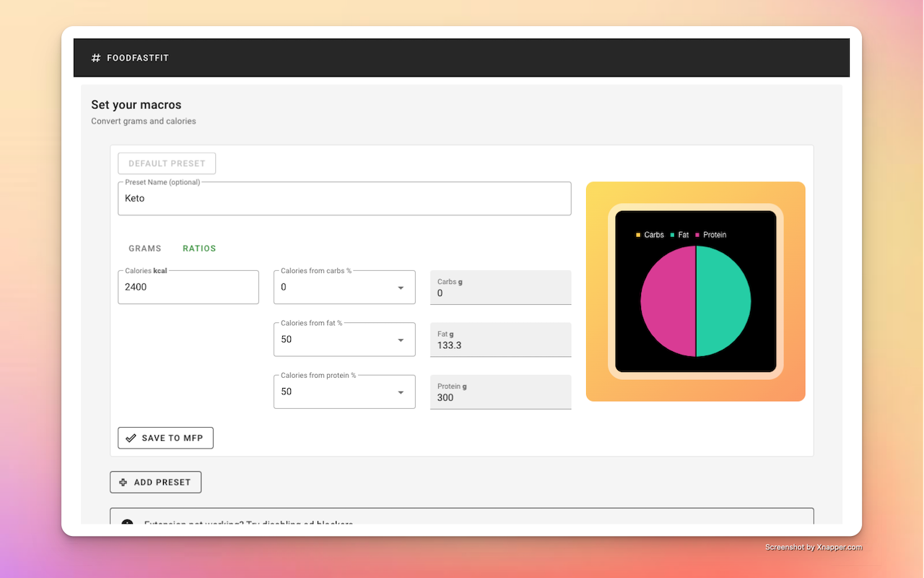Screen dimensions: 924x578
Task: Edit the Preset Name field containing Keto
Action: coord(344,198)
